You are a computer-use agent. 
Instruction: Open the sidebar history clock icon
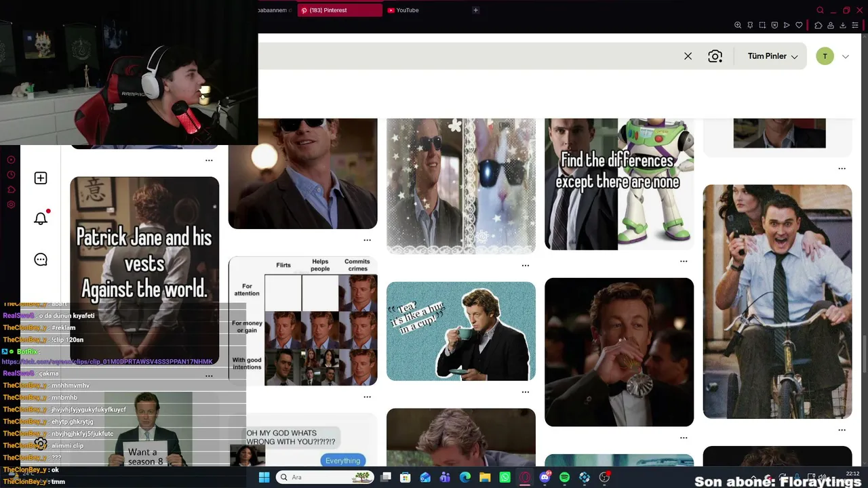coord(11,175)
